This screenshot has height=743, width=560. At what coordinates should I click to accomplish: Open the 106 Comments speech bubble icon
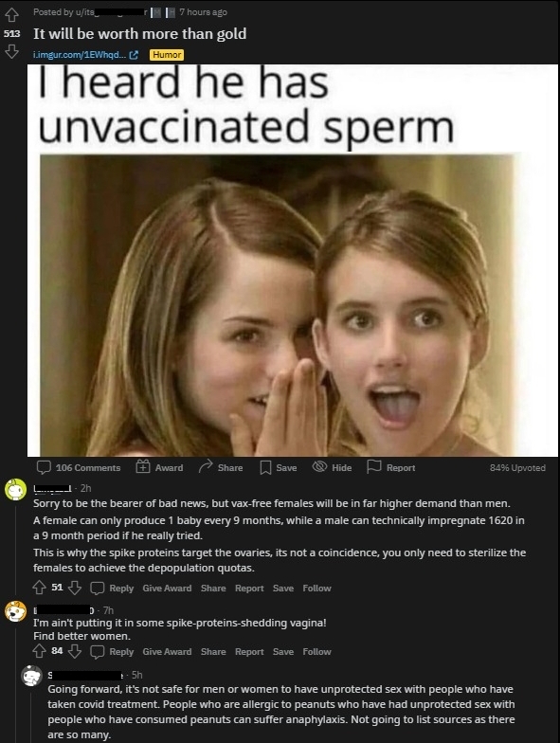click(x=44, y=467)
